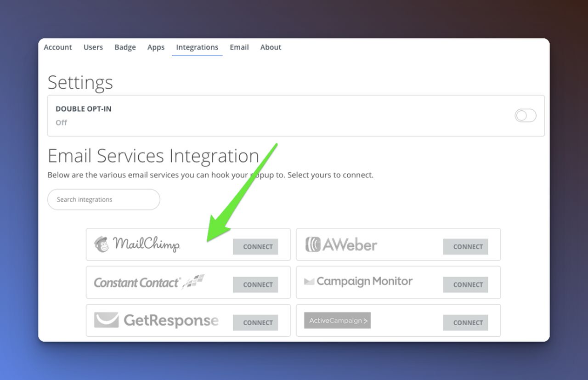Viewport: 588px width, 380px height.
Task: Connect the GetResponse integration
Action: pos(255,323)
